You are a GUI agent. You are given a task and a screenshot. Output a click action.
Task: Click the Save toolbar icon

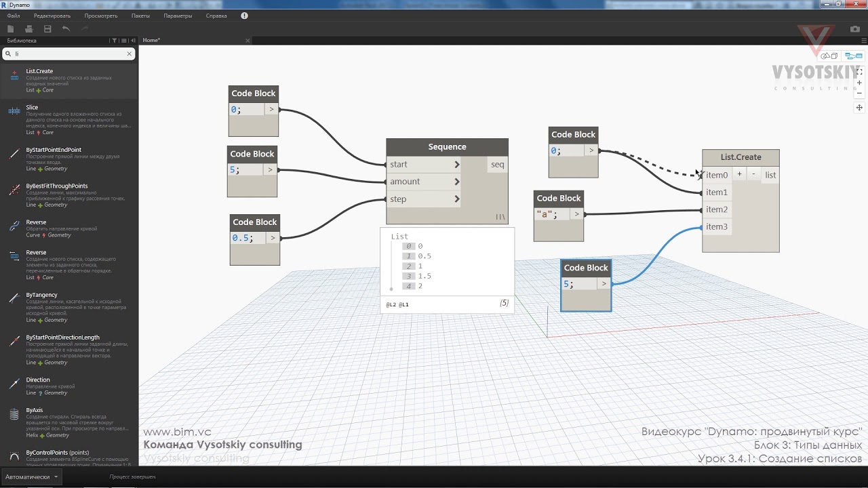[x=47, y=28]
